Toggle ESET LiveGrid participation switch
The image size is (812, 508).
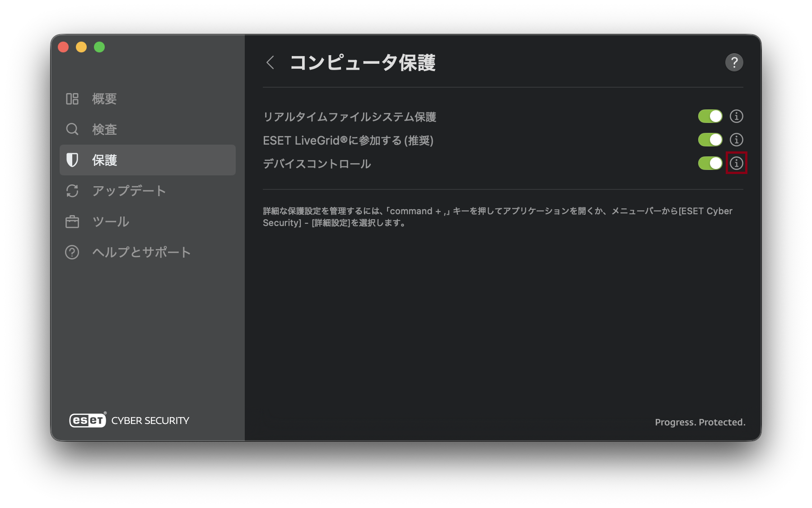(x=710, y=140)
